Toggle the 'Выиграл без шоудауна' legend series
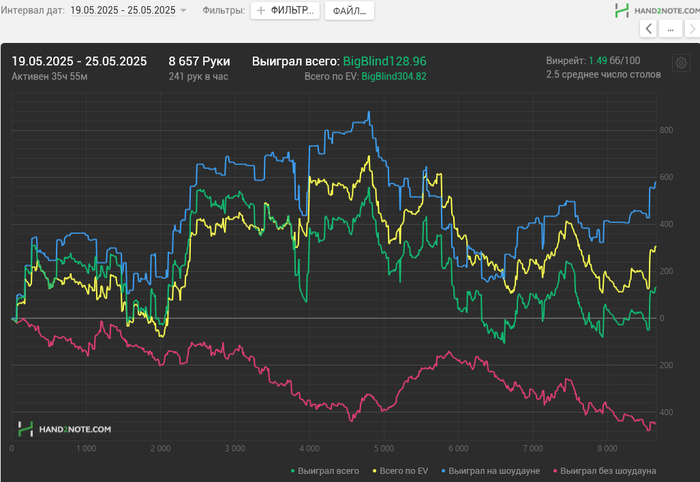This screenshot has height=482, width=700. point(604,471)
